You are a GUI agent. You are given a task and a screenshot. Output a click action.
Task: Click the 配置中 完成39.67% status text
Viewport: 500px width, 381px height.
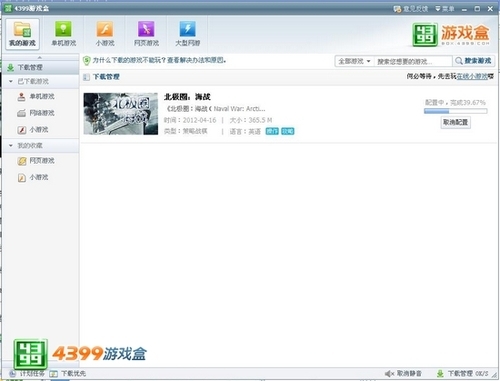tap(455, 102)
